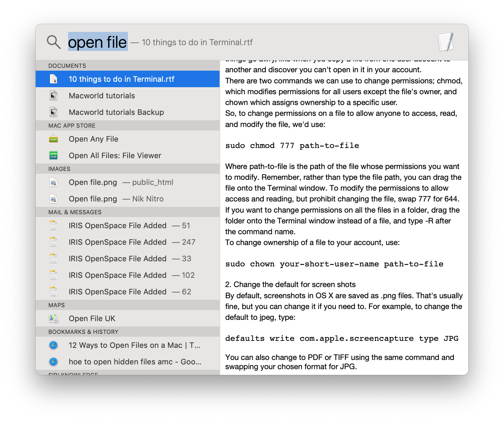The image size is (504, 422).
Task: Open the 'Macworld tutorials' document
Action: 128,95
